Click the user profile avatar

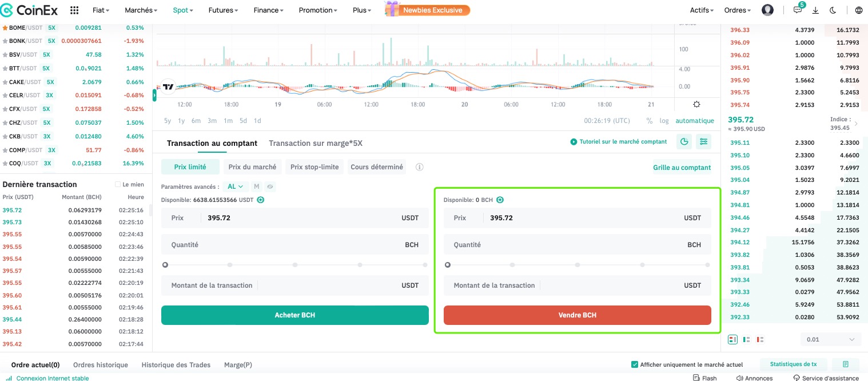pyautogui.click(x=768, y=10)
